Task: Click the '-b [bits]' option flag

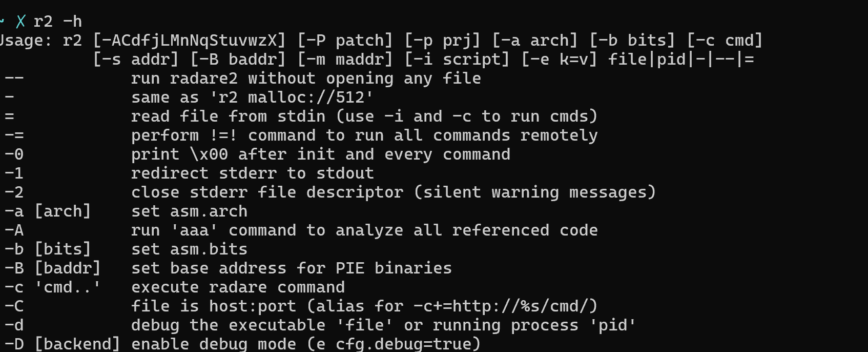Action: click(48, 249)
